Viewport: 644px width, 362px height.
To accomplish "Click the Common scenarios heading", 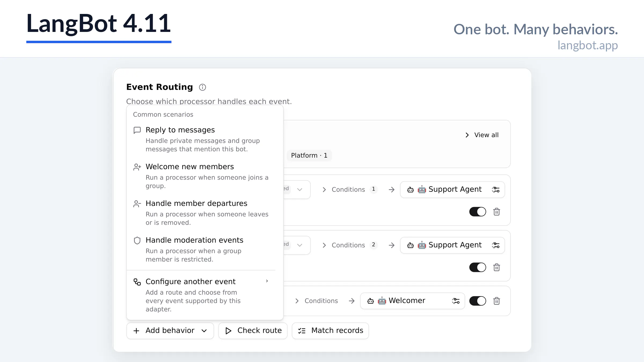I will pyautogui.click(x=163, y=114).
